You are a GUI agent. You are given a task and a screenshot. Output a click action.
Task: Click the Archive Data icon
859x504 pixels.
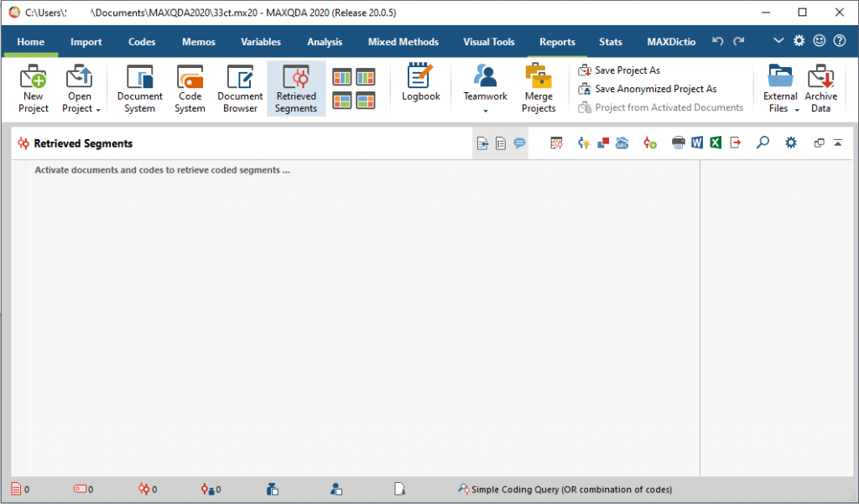[x=820, y=76]
